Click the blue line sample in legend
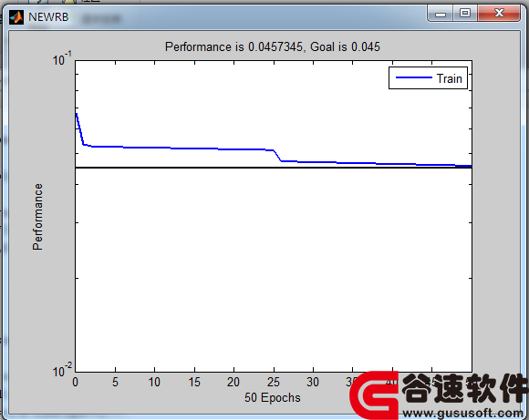Image resolution: width=529 pixels, height=420 pixels. click(413, 77)
